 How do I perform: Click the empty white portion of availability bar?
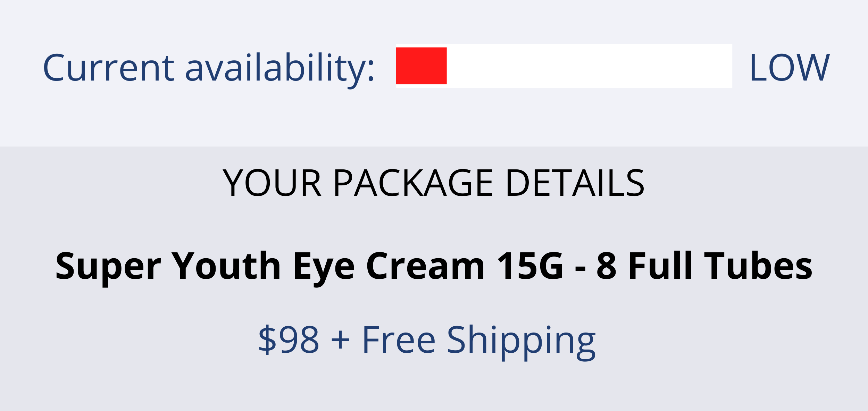589,66
